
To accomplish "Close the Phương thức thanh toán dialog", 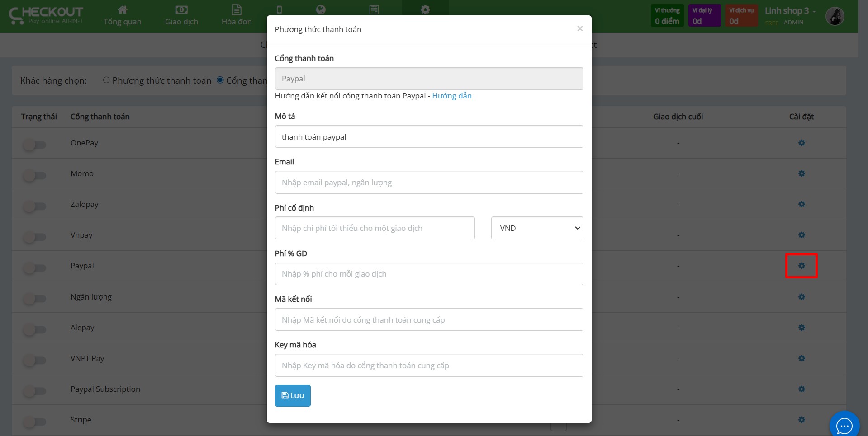I will tap(579, 28).
